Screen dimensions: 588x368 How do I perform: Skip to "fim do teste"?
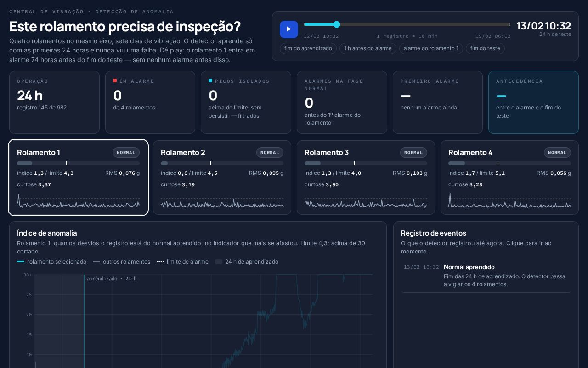click(x=485, y=48)
